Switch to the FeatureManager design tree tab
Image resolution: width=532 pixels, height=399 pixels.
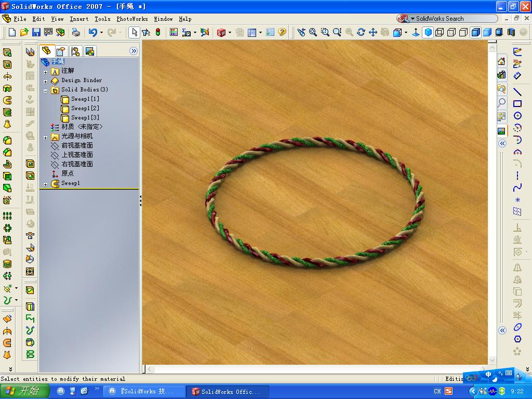point(46,51)
